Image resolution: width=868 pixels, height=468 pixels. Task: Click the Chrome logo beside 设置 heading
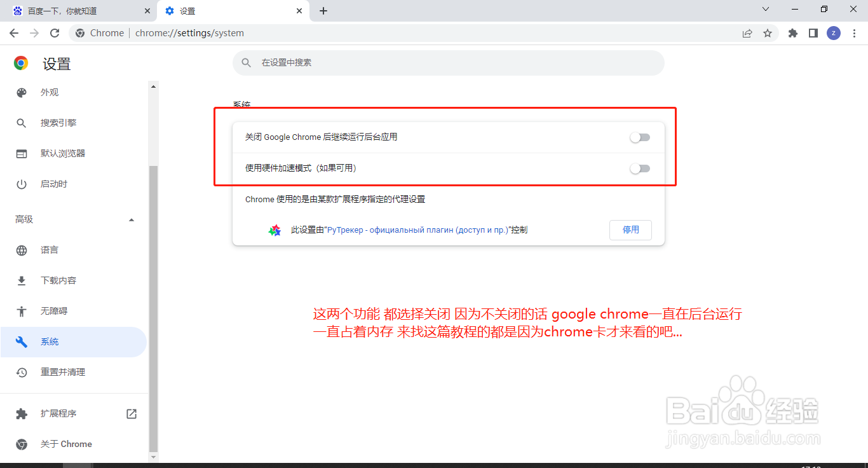pos(21,63)
